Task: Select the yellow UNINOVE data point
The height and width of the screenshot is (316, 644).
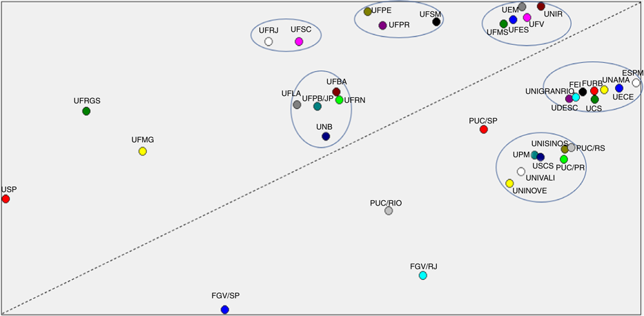Action: [x=509, y=183]
